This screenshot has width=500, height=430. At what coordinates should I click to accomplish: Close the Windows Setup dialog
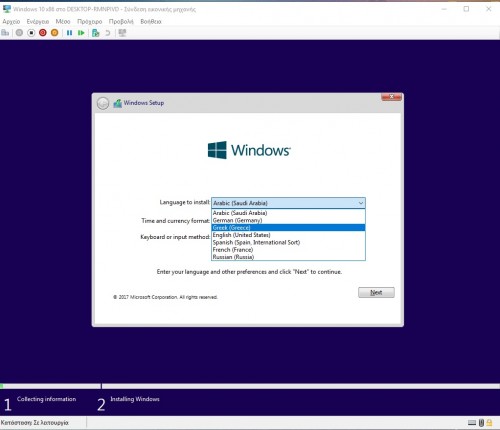(x=391, y=97)
